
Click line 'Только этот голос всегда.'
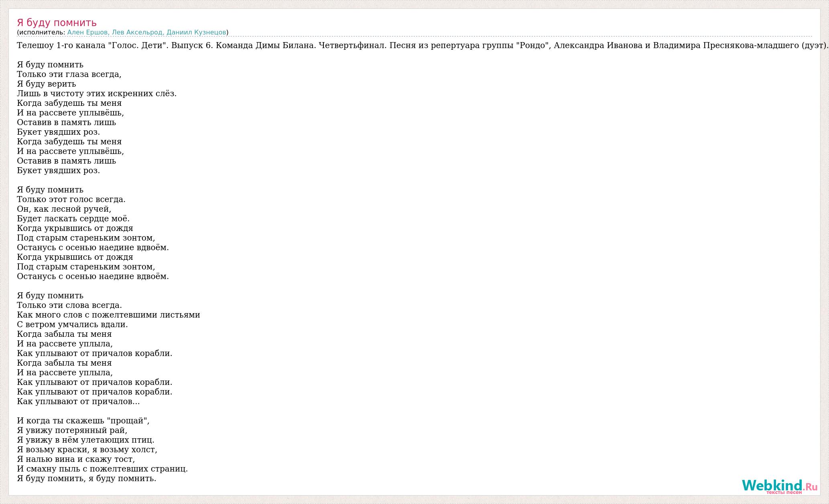click(x=71, y=199)
